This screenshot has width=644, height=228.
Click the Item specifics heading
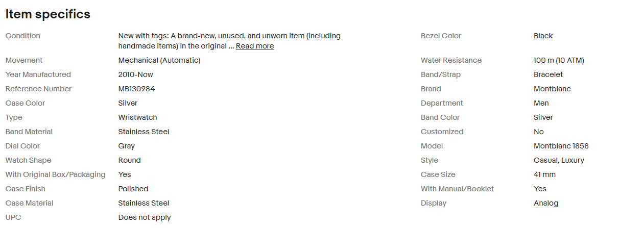47,14
